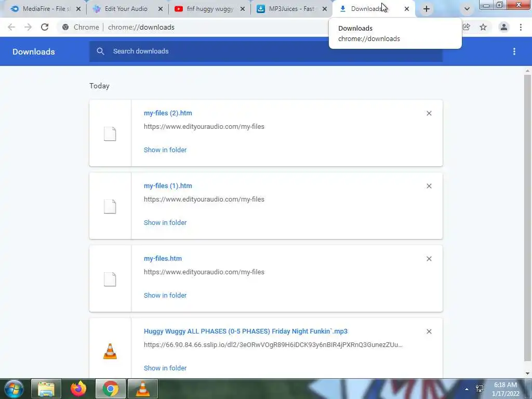Open the Windows Start button
532x399 pixels.
point(14,389)
